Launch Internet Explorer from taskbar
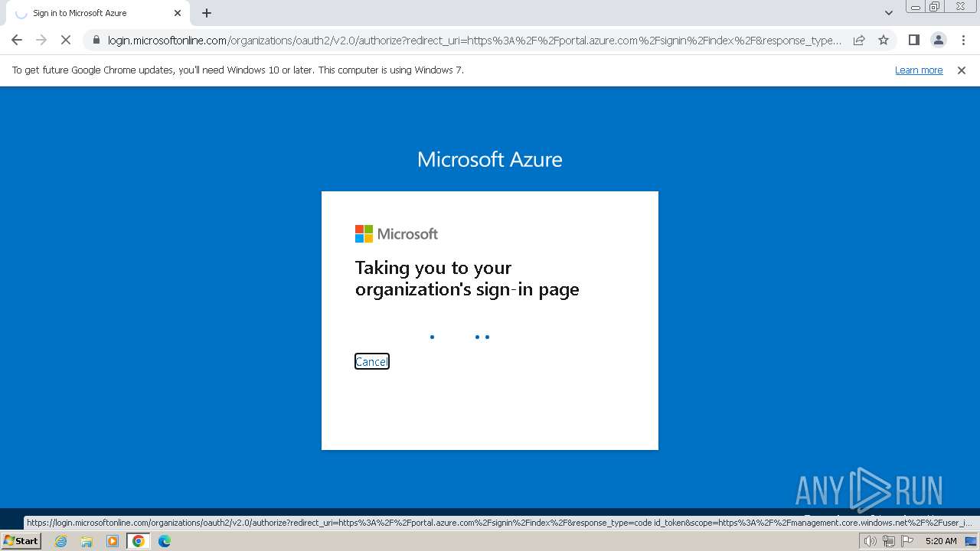The image size is (980, 551). pyautogui.click(x=61, y=541)
